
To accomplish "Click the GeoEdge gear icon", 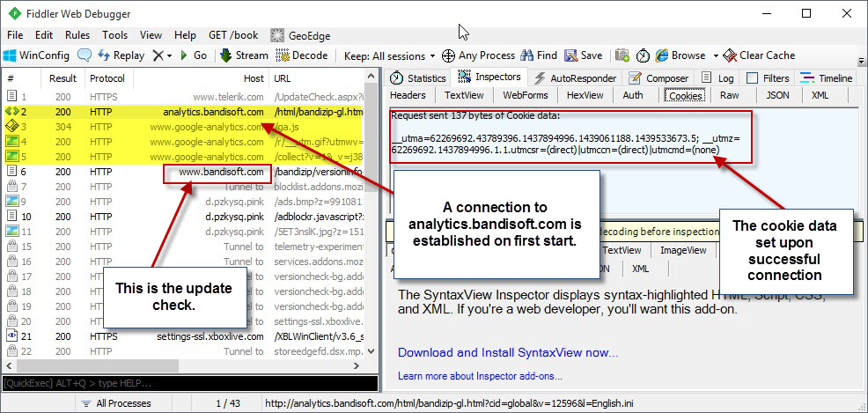I will pos(277,35).
